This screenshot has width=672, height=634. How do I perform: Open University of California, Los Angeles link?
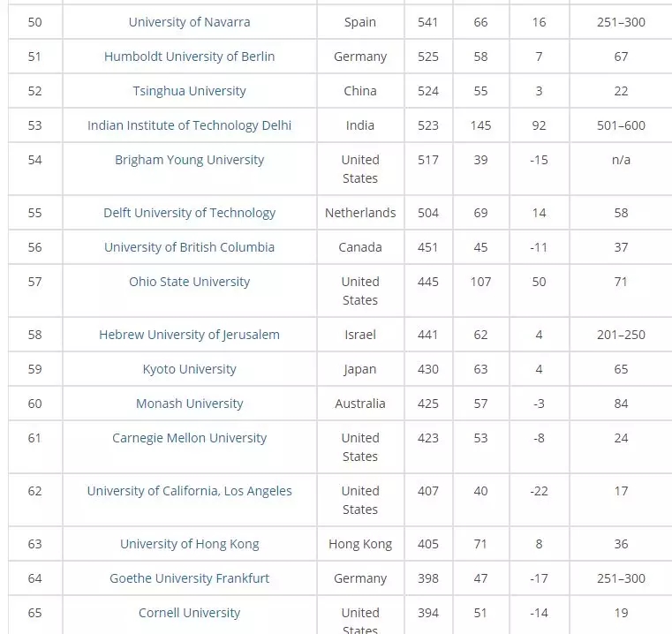(189, 491)
